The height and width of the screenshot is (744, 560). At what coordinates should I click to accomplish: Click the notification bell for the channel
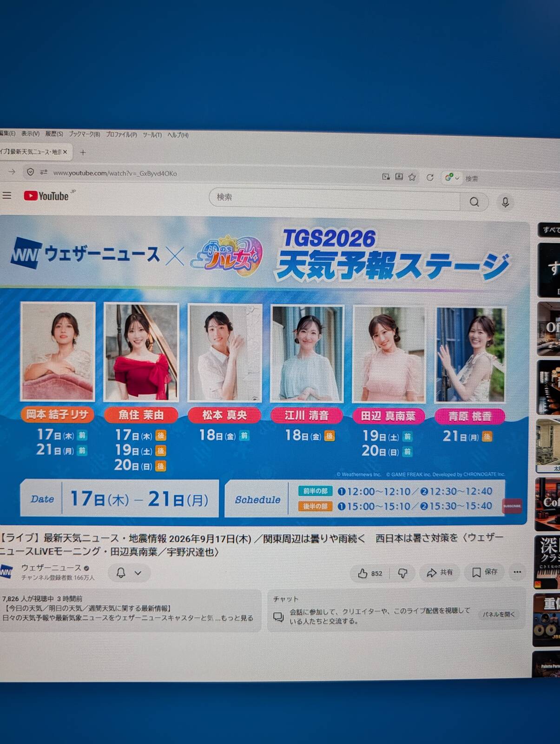point(121,572)
